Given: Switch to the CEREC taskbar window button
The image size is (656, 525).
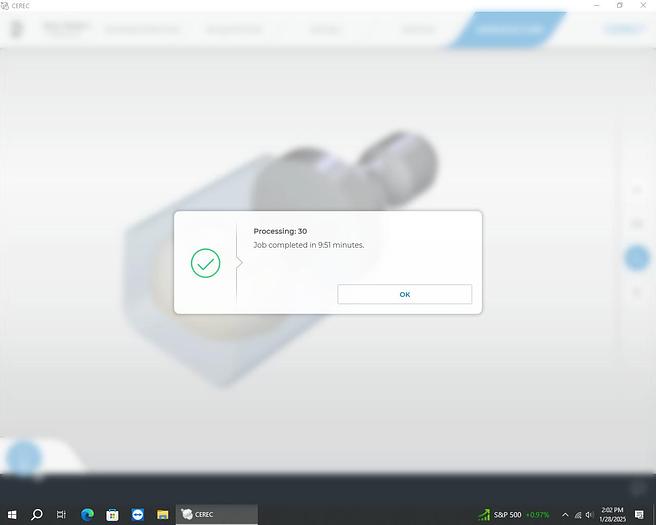Looking at the screenshot, I should click(x=217, y=514).
